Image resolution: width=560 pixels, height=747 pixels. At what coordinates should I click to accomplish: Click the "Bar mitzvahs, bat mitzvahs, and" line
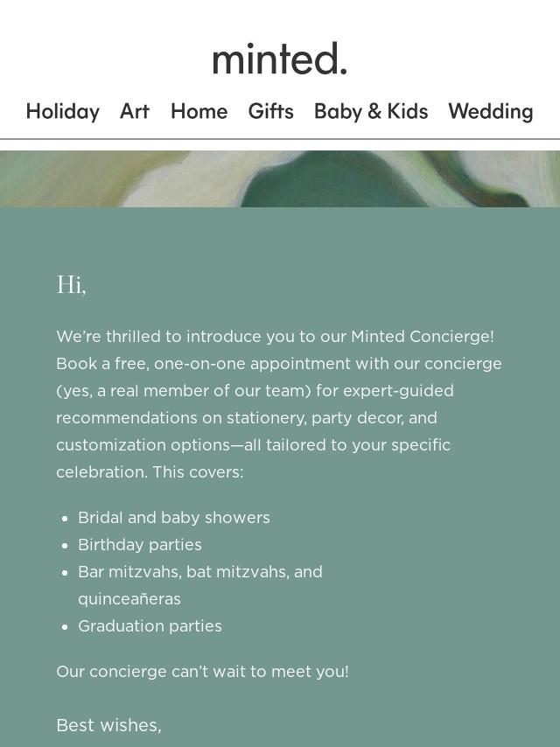click(200, 572)
